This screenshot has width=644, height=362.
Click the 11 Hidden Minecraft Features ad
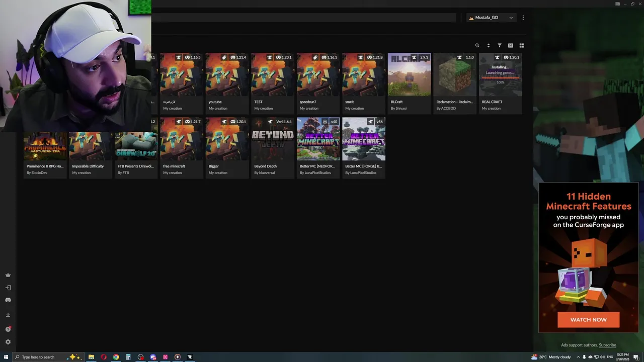coord(589,257)
